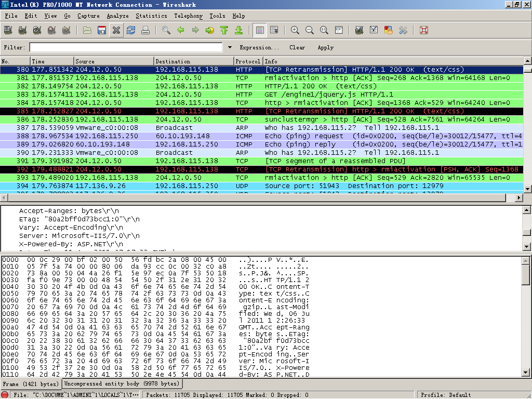Open the Statistics menu

[151, 16]
